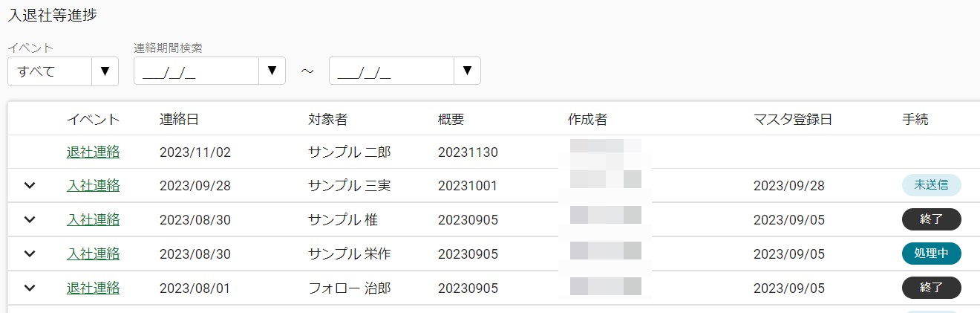Open the start date picker arrow
This screenshot has height=313, width=980.
coord(272,71)
